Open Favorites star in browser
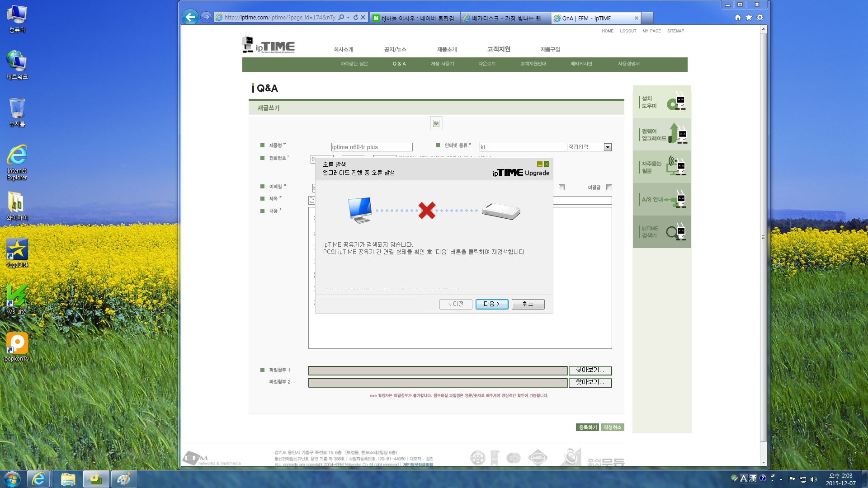This screenshot has height=488, width=868. (749, 18)
